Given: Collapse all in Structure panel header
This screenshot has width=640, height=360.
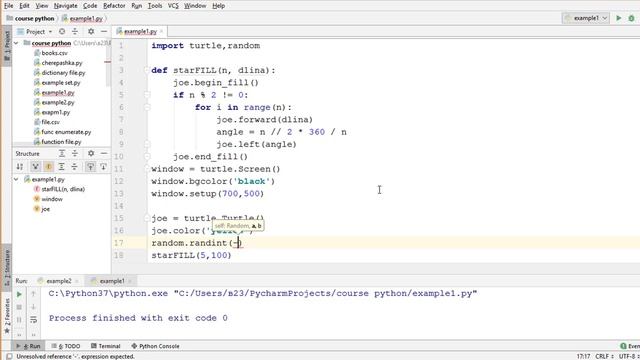Looking at the screenshot, I should pos(75,153).
